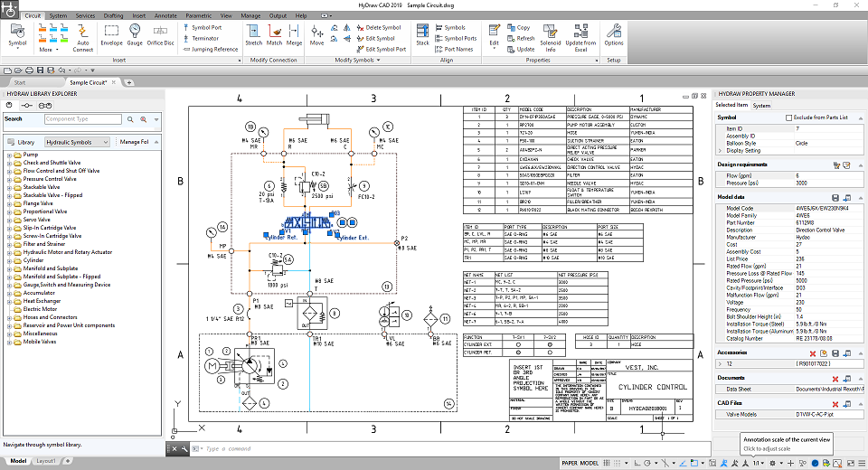This screenshot has width=868, height=470.
Task: Click the Jumping Reference command
Action: tap(211, 50)
